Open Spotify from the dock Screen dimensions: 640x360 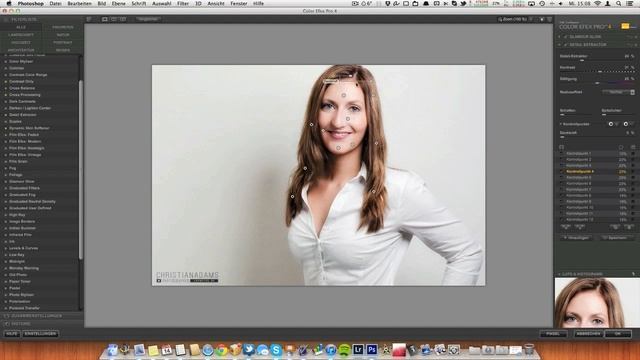pos(344,350)
